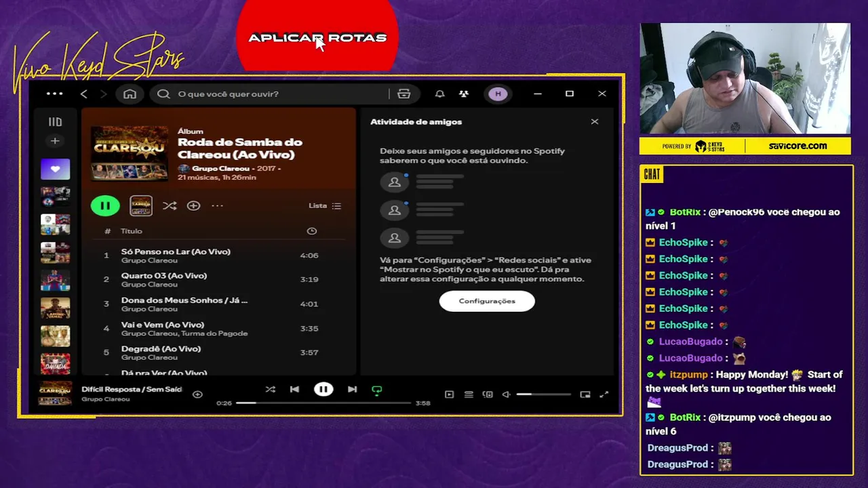Open the mini player icon

click(585, 394)
